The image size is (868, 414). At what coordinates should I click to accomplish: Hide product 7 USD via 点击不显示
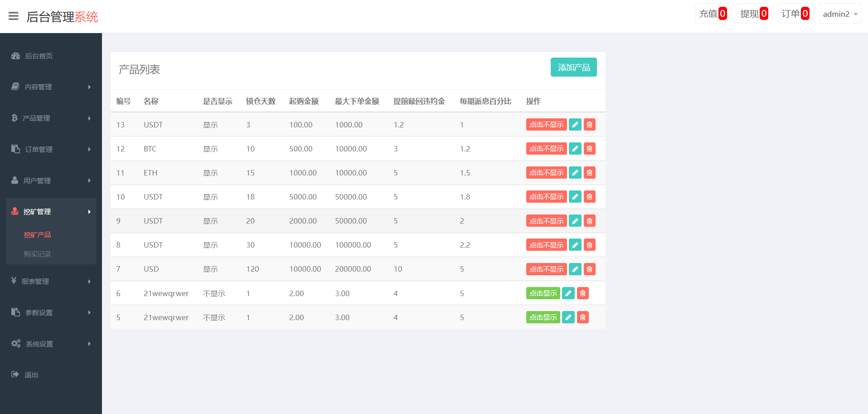[x=546, y=269]
